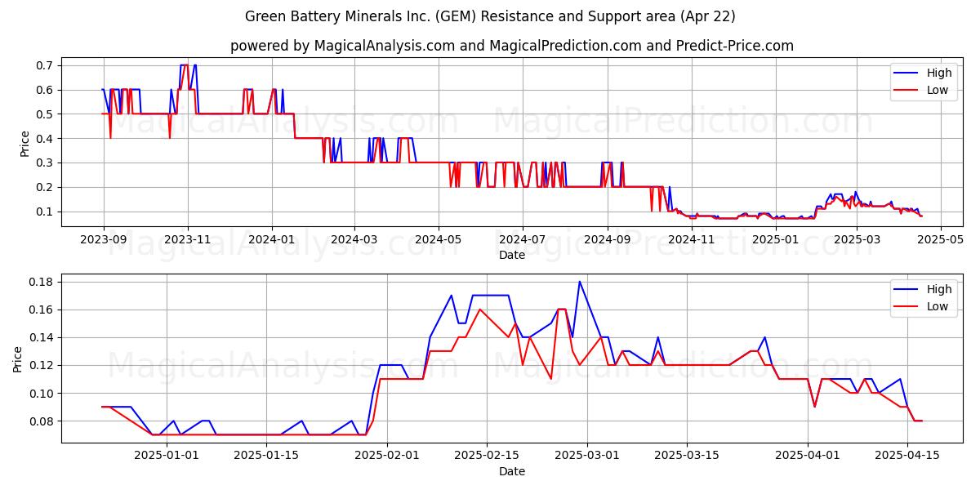The height and width of the screenshot is (490, 980).
Task: Click the '2025-03-15' bottom chart axis label
Action: [686, 456]
